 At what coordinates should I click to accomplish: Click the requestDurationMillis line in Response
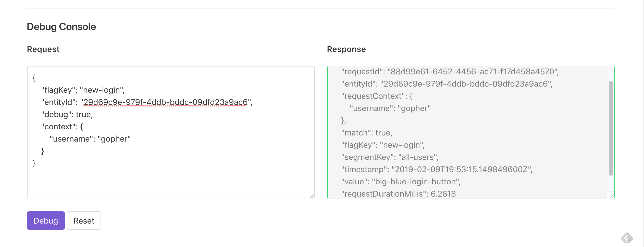tap(399, 194)
